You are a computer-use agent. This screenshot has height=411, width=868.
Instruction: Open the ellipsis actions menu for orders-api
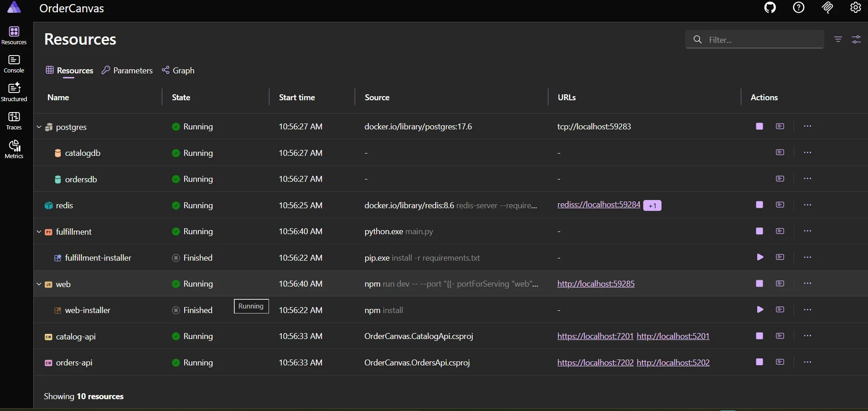pyautogui.click(x=807, y=362)
